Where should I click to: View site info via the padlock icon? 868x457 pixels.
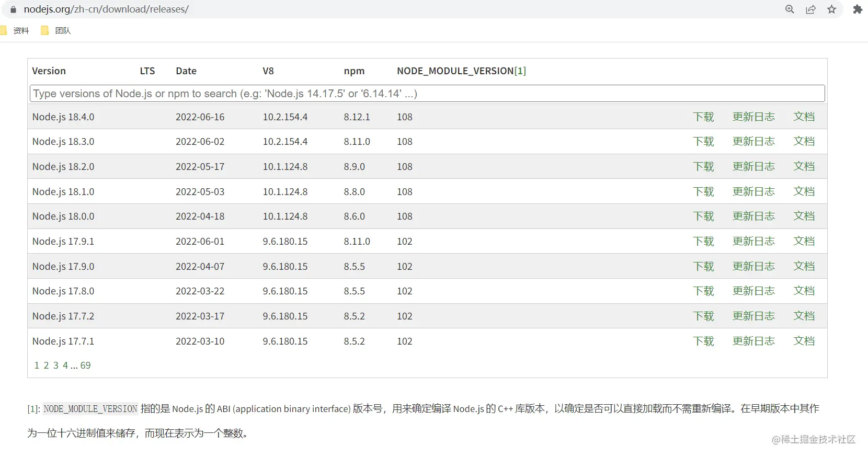pyautogui.click(x=14, y=9)
